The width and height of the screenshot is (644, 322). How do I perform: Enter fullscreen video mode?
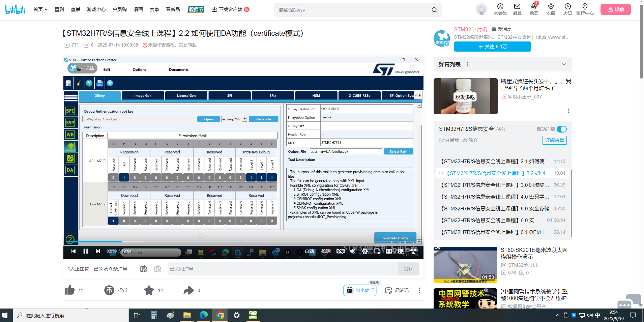tap(413, 251)
